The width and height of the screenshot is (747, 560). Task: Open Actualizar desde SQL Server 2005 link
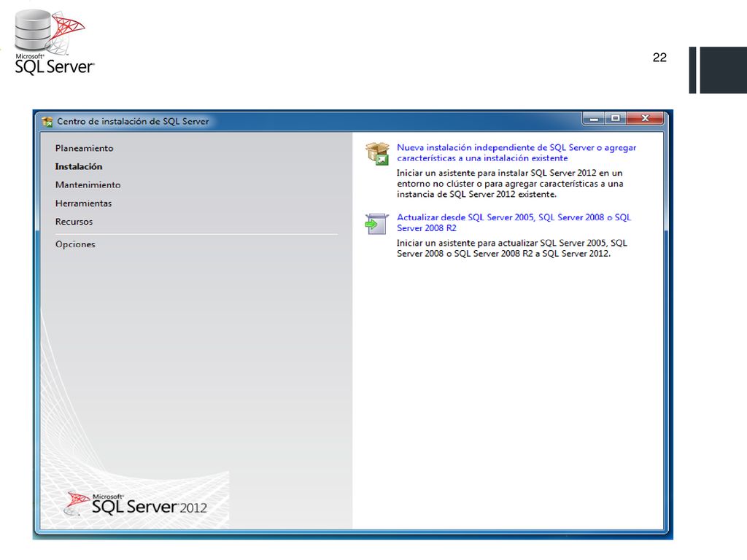pyautogui.click(x=514, y=222)
